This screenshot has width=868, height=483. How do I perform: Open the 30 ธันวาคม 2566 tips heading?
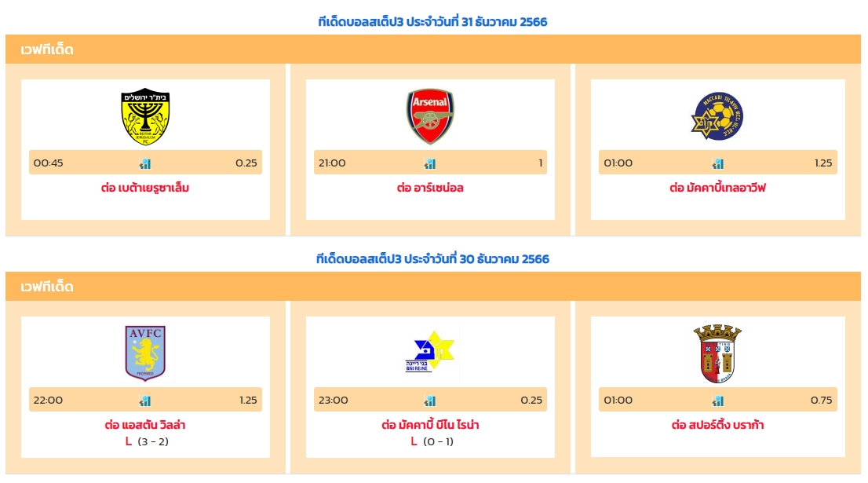432,258
